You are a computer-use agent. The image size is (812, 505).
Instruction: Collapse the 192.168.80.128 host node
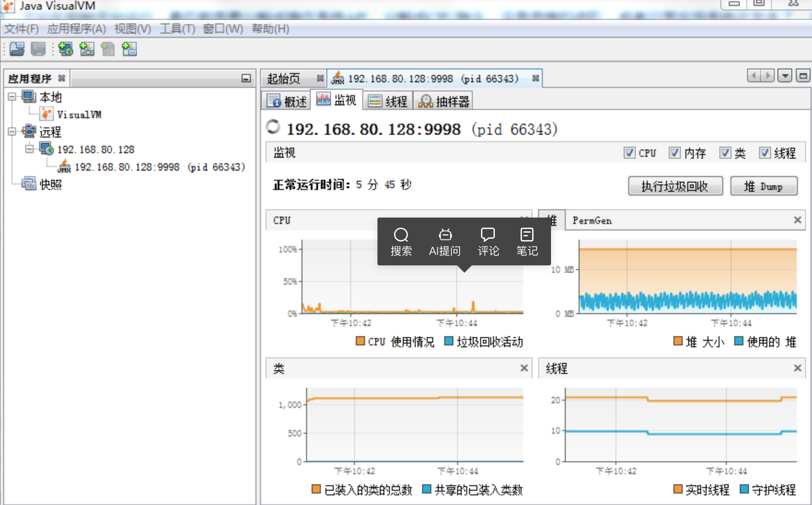click(x=29, y=149)
